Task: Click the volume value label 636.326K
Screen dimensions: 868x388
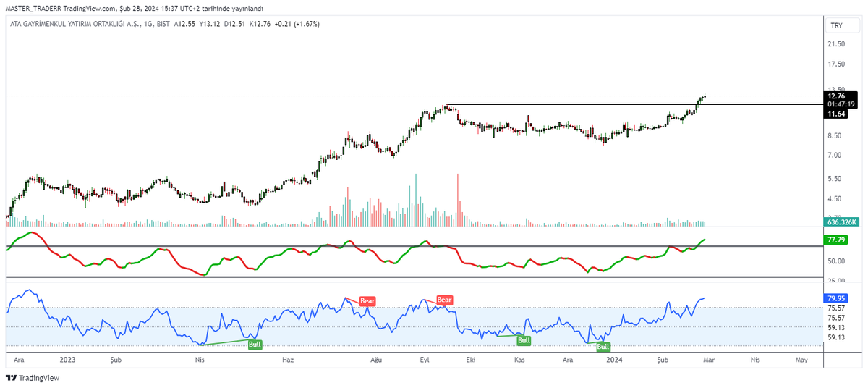Action: point(842,222)
